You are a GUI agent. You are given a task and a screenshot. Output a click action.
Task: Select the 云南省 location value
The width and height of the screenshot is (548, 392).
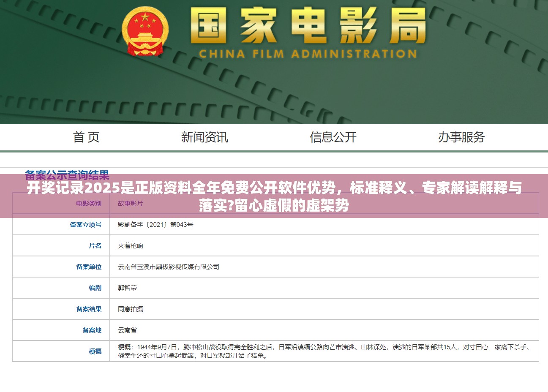(128, 330)
